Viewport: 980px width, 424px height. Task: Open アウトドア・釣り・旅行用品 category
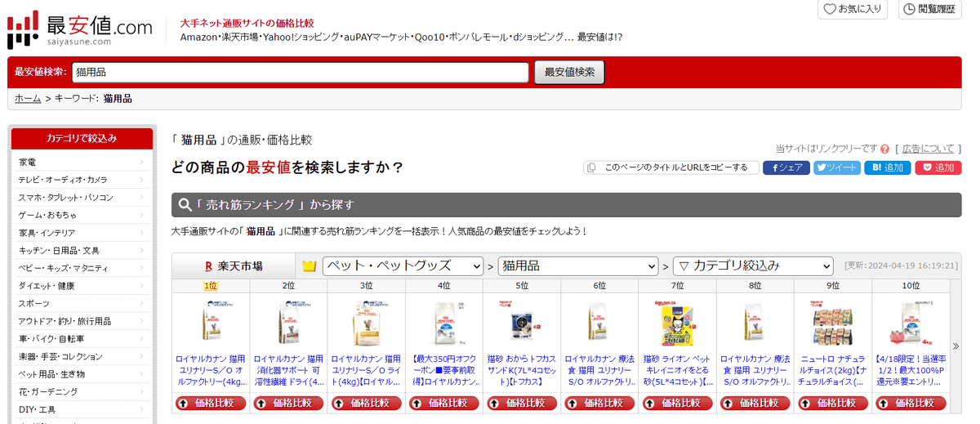[82, 321]
